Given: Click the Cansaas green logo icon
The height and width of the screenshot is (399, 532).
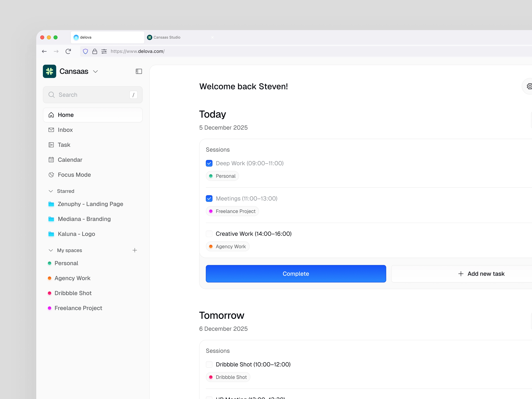Looking at the screenshot, I should pyautogui.click(x=50, y=71).
